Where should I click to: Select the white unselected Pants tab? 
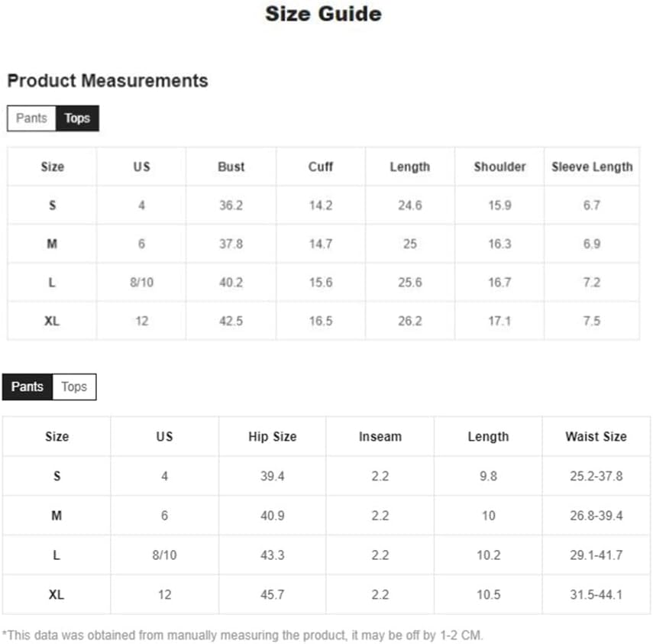(31, 118)
